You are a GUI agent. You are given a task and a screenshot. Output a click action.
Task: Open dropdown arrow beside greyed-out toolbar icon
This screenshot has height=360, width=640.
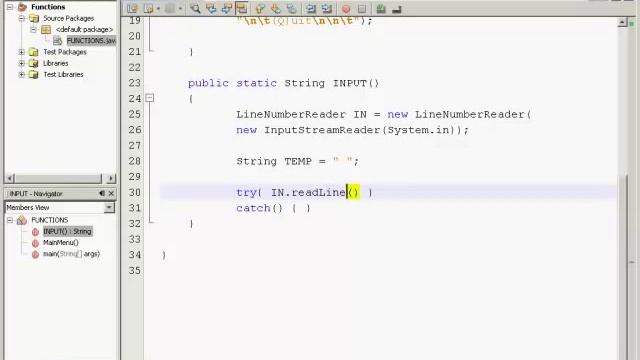pyautogui.click(x=180, y=9)
